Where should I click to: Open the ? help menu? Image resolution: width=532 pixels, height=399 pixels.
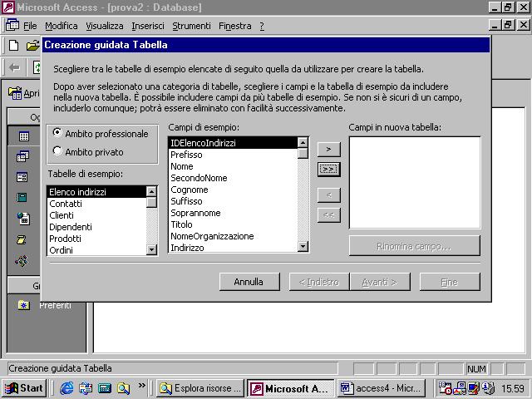click(x=262, y=26)
